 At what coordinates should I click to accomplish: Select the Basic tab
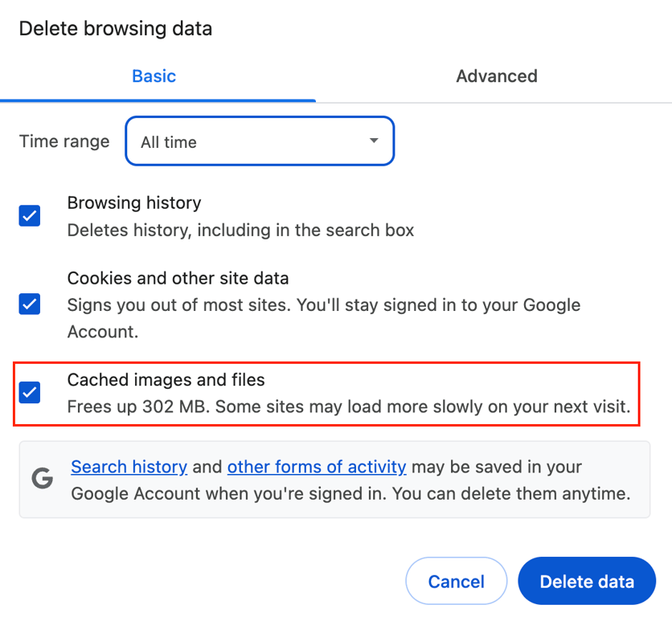pos(154,76)
